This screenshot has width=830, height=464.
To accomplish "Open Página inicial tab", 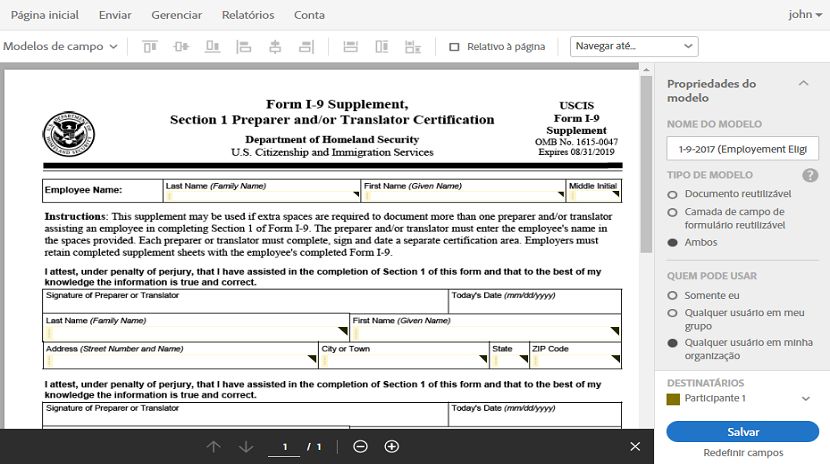I will (44, 15).
